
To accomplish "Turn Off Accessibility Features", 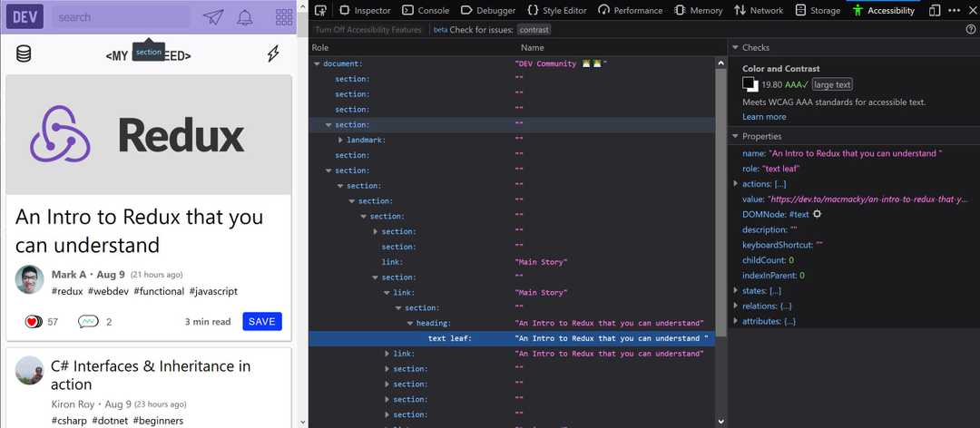I will click(x=368, y=30).
